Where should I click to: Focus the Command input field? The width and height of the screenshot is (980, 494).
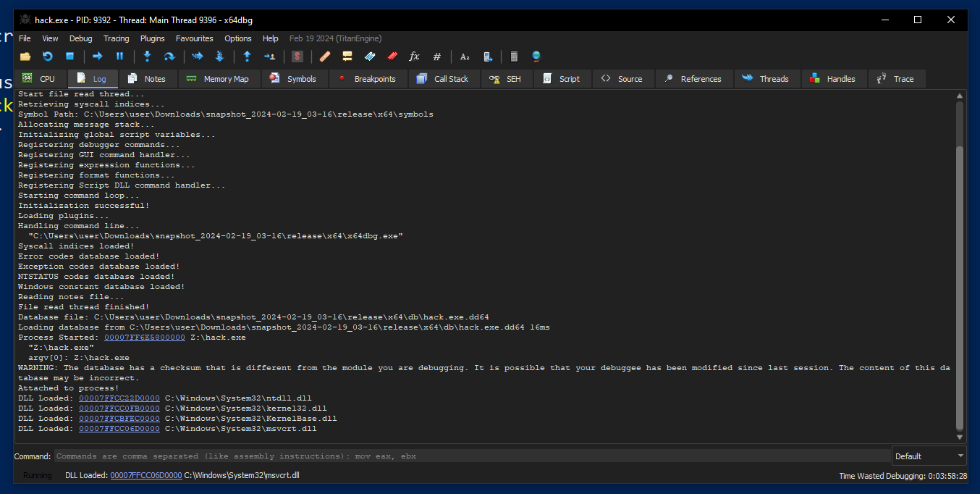[x=472, y=456]
